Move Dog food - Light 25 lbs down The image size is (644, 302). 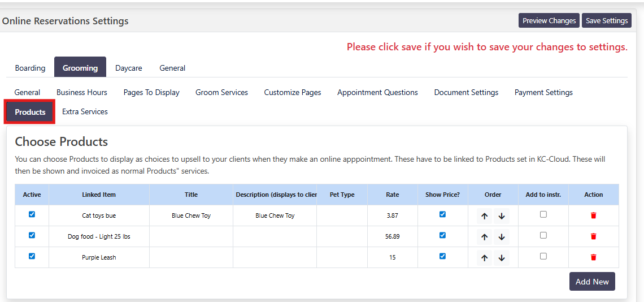(x=502, y=237)
